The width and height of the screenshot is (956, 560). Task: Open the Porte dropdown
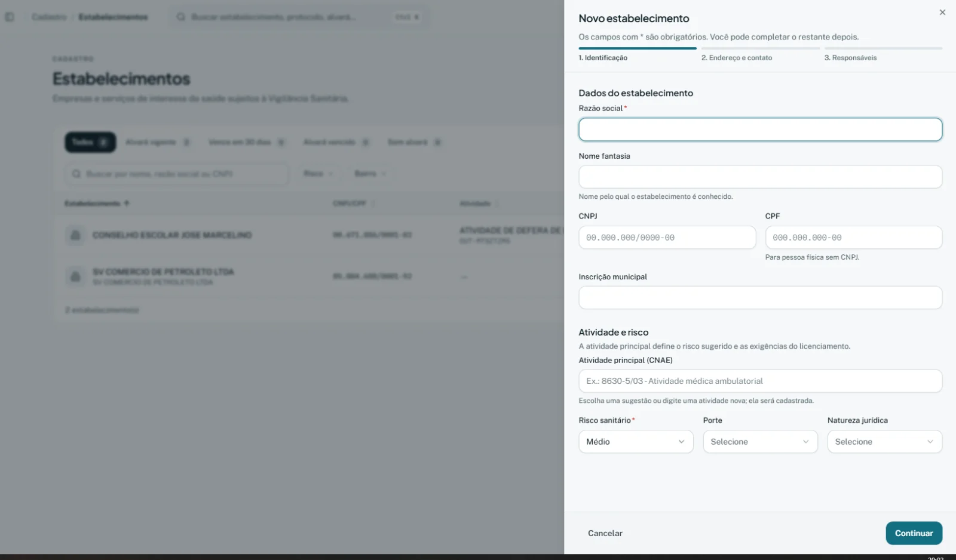[760, 442]
